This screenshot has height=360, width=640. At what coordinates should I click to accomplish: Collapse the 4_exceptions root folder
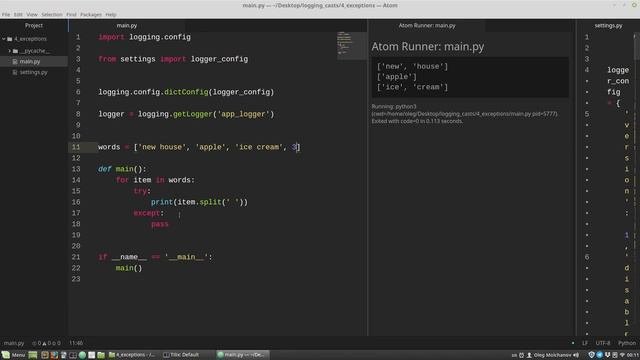click(x=4, y=39)
